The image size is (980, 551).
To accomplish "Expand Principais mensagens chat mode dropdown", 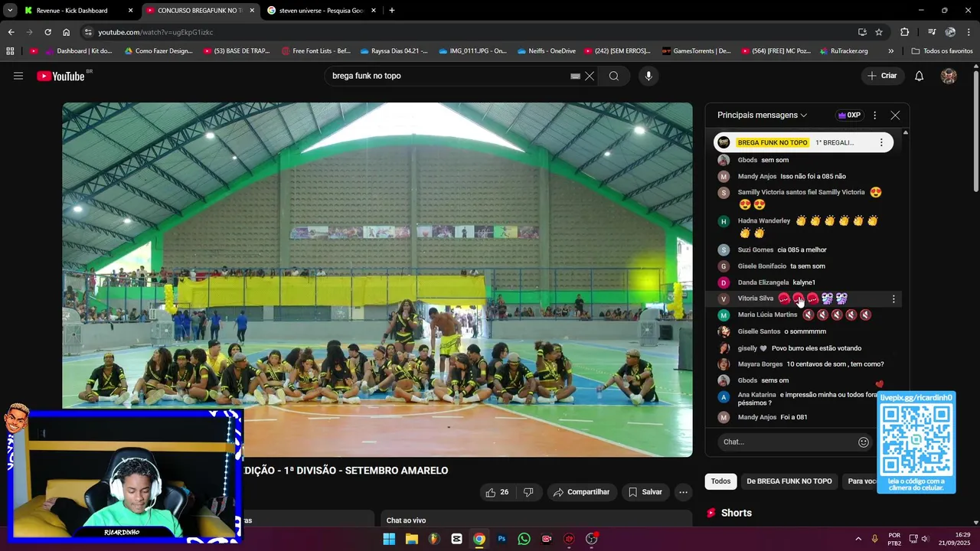I will [x=762, y=115].
